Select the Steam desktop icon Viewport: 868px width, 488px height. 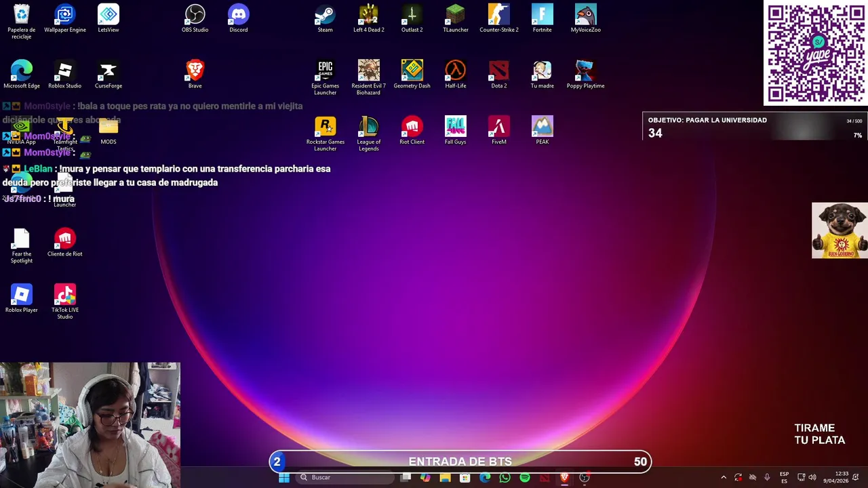click(x=325, y=18)
